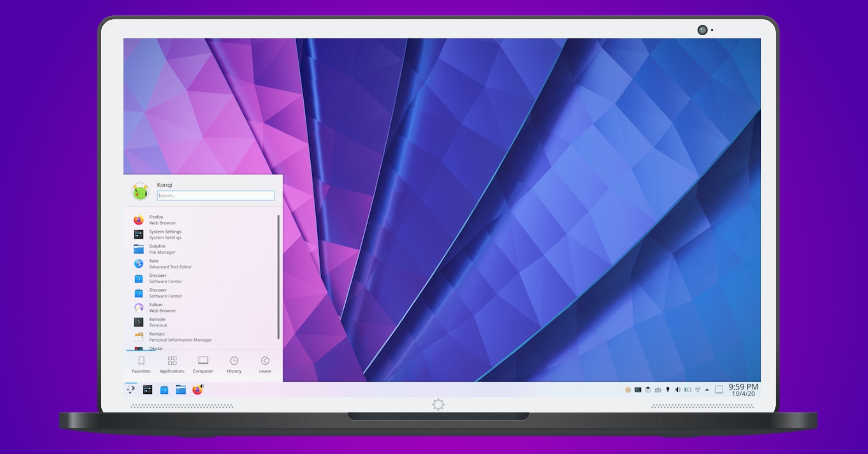Open Konsole from the taskbar
This screenshot has height=454, width=868.
[148, 389]
